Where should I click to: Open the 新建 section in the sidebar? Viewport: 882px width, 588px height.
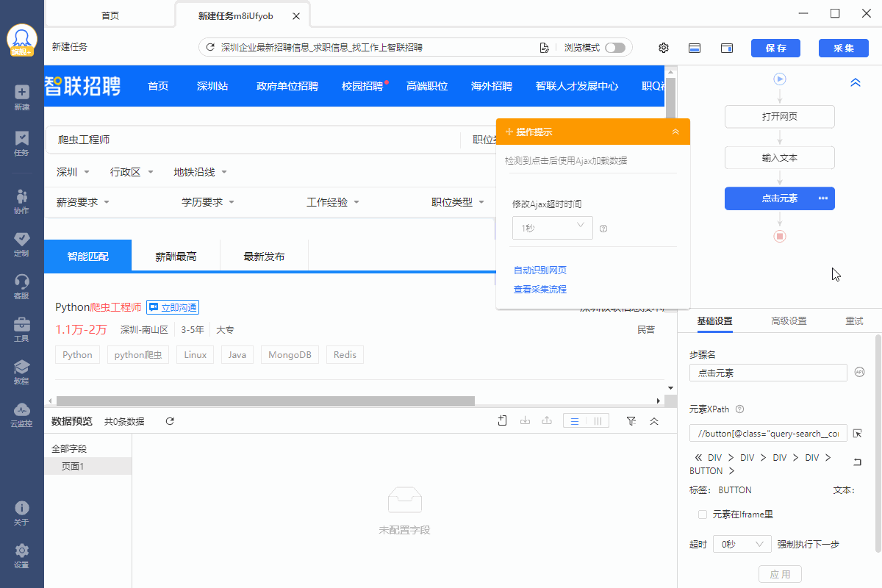click(21, 97)
